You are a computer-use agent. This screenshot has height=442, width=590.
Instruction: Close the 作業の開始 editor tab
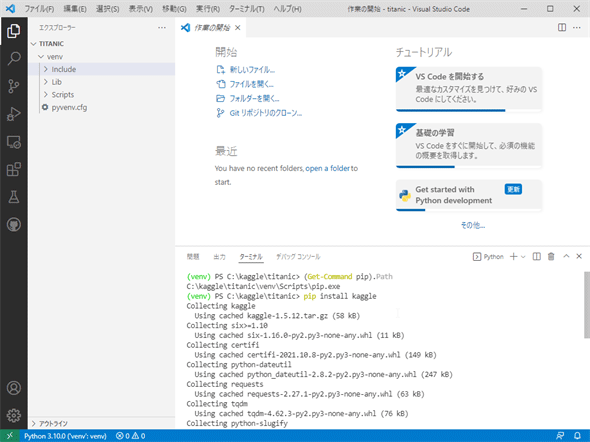237,27
